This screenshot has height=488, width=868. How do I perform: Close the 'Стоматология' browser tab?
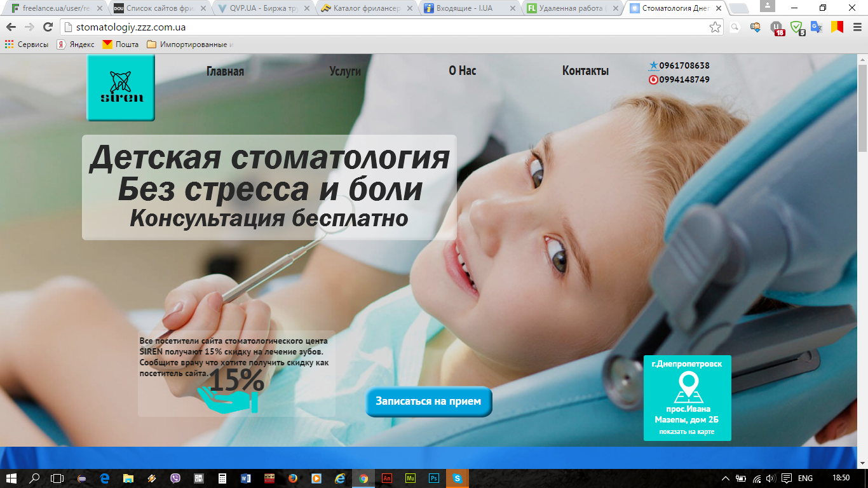pyautogui.click(x=717, y=8)
